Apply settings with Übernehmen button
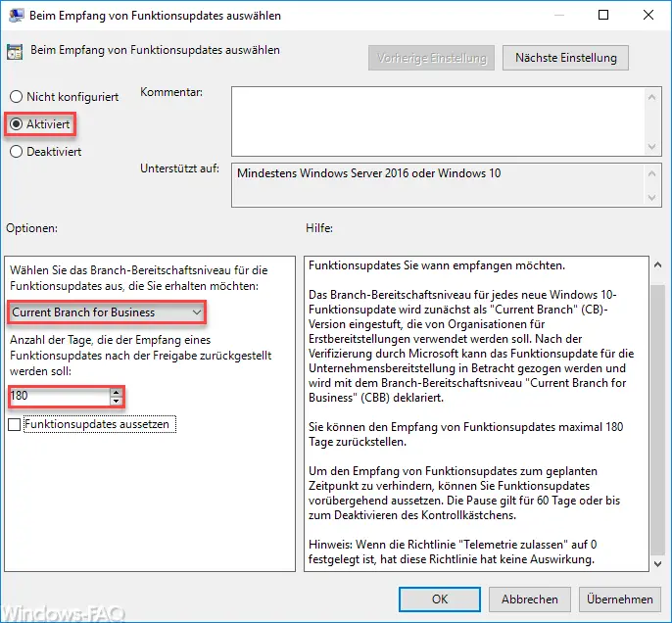This screenshot has width=672, height=623. point(620,599)
